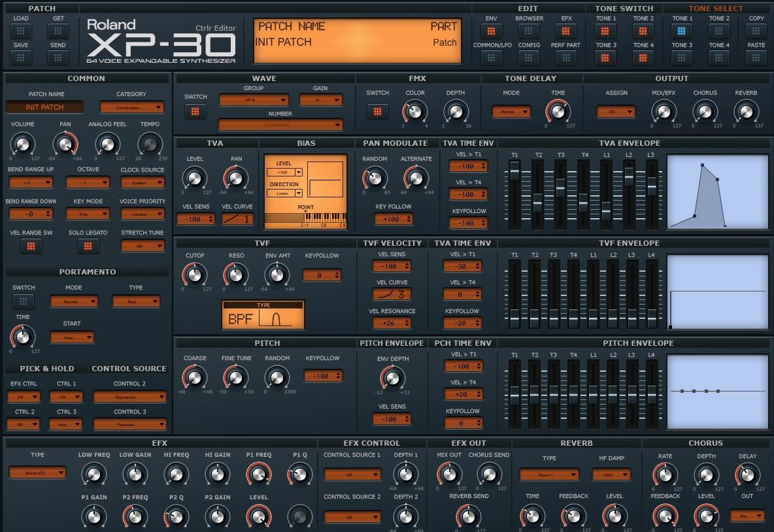
Task: Open the CLOCK SOURCE dropdown
Action: click(x=143, y=182)
